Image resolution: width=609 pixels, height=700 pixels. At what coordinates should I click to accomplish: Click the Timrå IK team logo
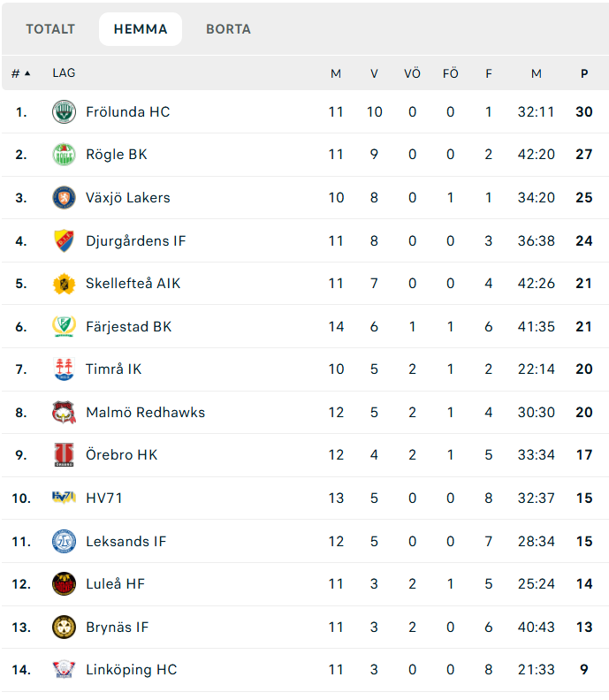pyautogui.click(x=64, y=369)
